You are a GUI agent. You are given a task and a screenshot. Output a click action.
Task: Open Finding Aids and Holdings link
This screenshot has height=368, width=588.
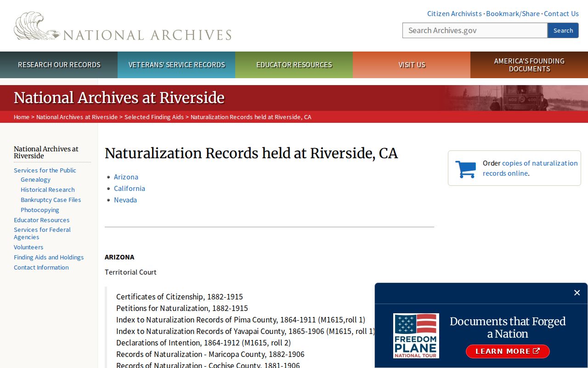[49, 258]
